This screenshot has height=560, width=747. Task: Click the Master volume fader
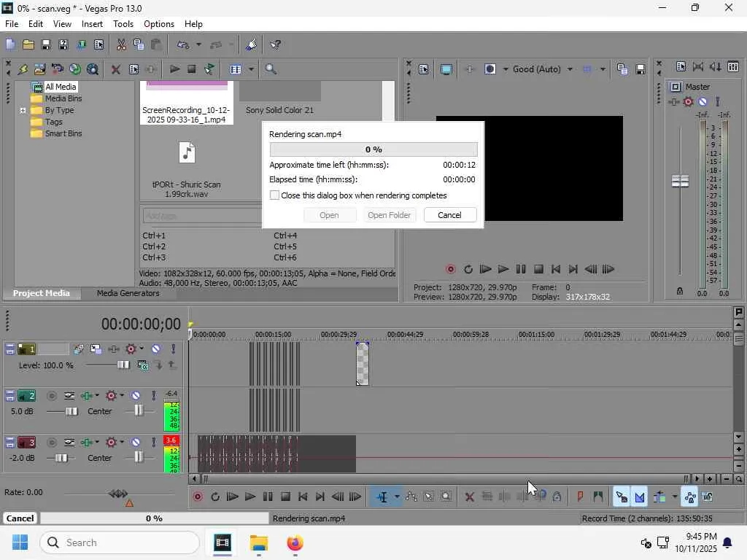click(x=680, y=181)
